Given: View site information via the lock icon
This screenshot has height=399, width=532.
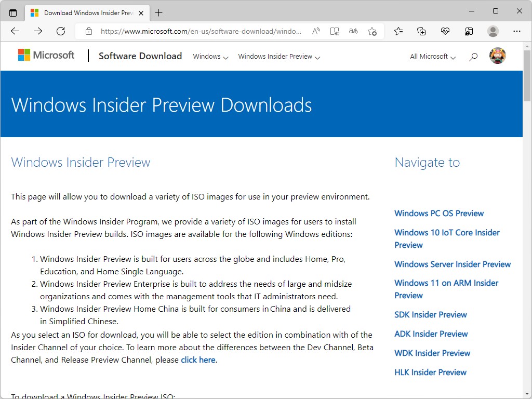Looking at the screenshot, I should (89, 31).
